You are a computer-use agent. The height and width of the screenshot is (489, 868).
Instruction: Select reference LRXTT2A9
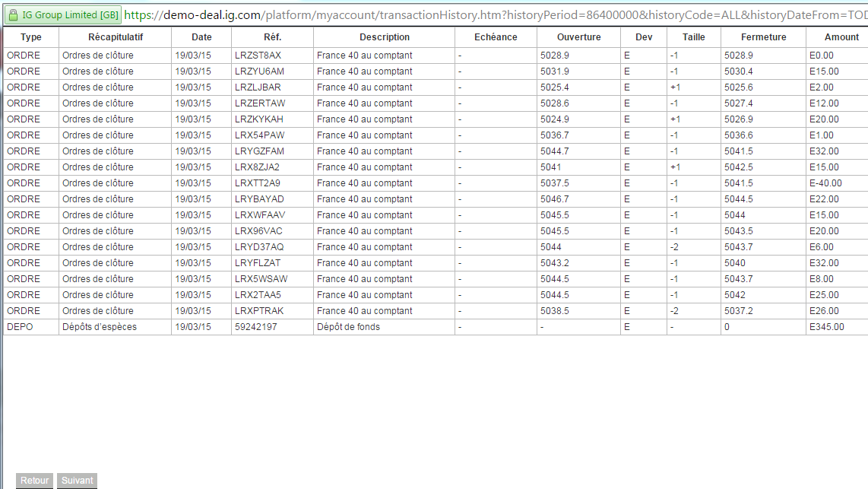click(258, 183)
